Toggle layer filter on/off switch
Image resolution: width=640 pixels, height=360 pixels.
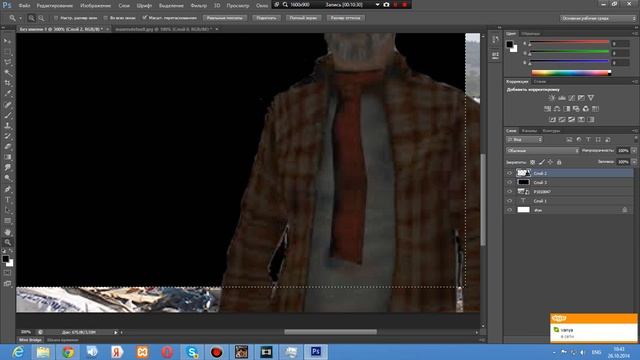coord(635,140)
